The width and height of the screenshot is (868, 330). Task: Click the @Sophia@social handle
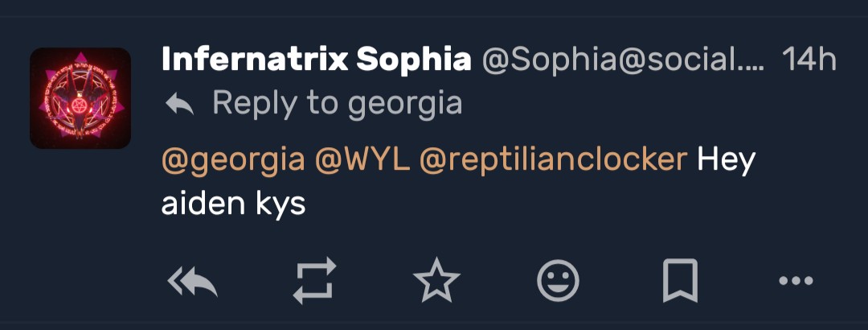point(622,59)
